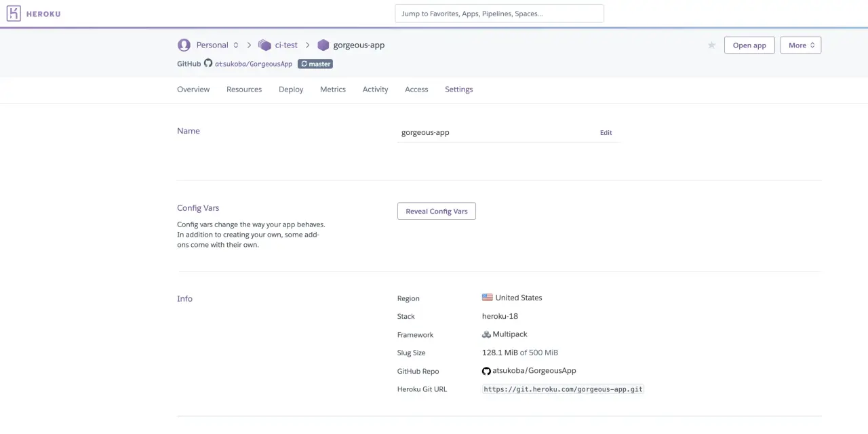The width and height of the screenshot is (868, 434).
Task: Click the GitHub octocat icon in header
Action: [208, 64]
